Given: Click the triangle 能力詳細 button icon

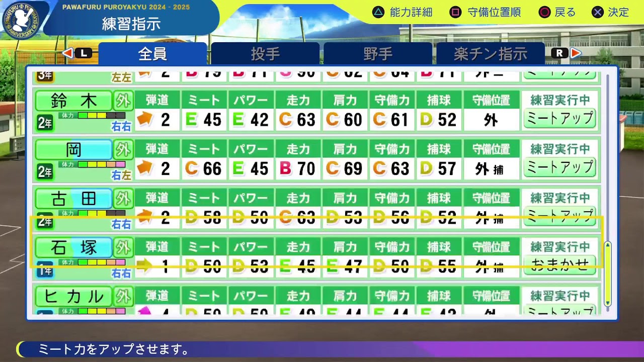Looking at the screenshot, I should click(378, 12).
